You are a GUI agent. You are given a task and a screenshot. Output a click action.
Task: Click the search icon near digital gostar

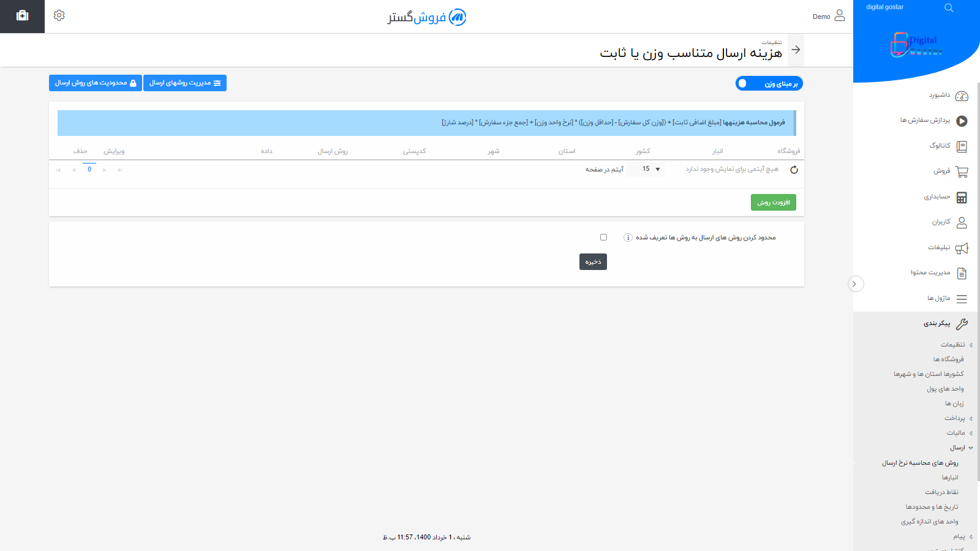click(x=949, y=8)
